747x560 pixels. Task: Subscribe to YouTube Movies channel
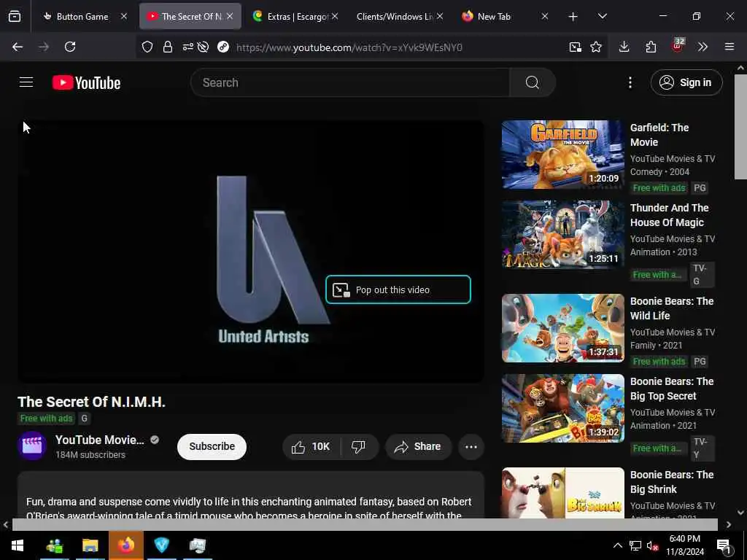coord(212,447)
